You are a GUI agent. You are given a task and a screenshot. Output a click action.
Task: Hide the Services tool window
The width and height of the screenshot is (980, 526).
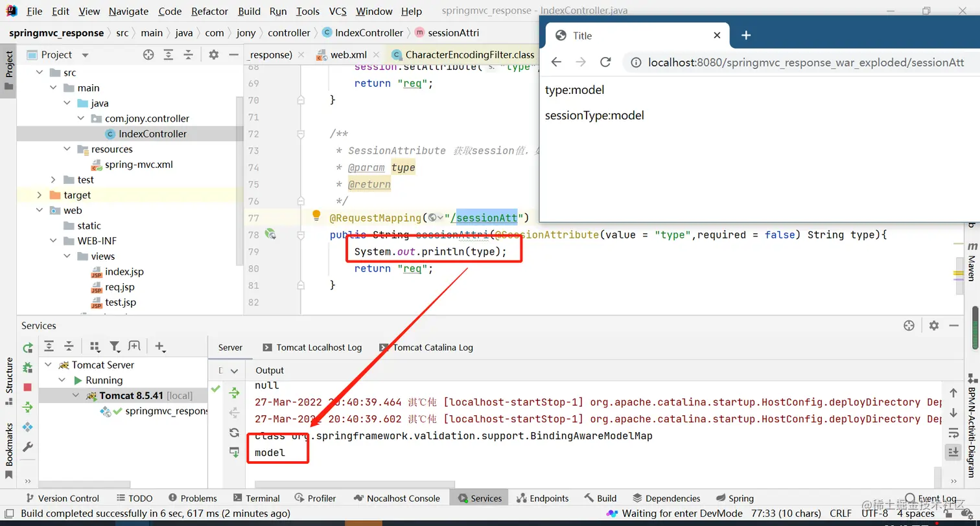(953, 326)
